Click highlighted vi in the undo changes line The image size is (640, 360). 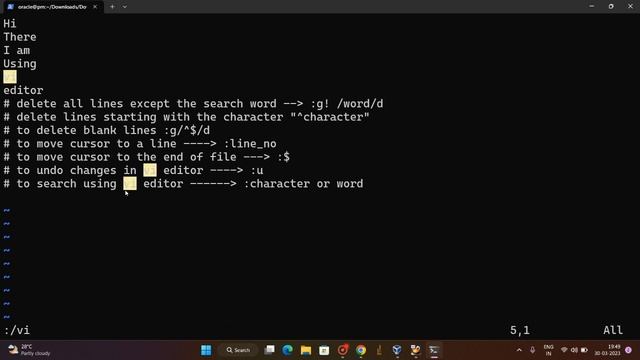150,170
